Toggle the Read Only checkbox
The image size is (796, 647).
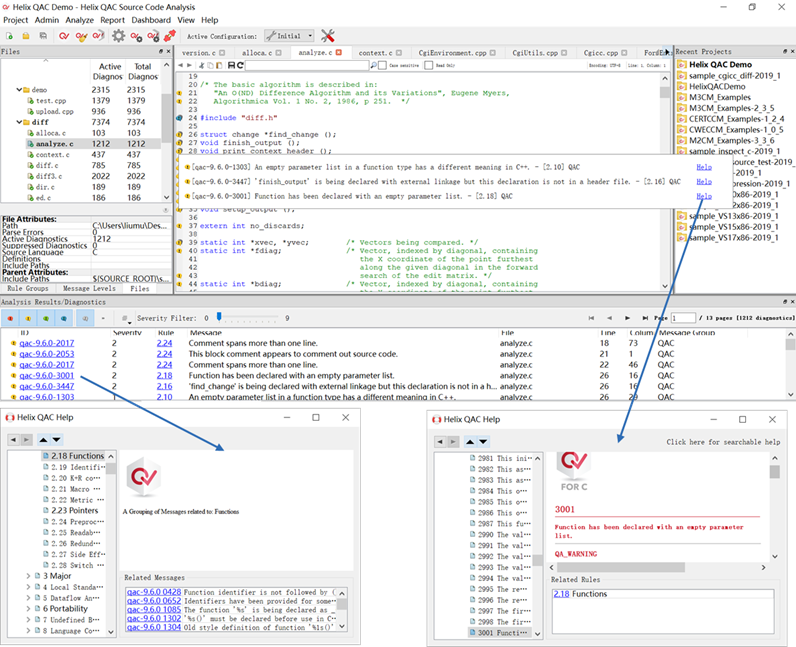(428, 65)
